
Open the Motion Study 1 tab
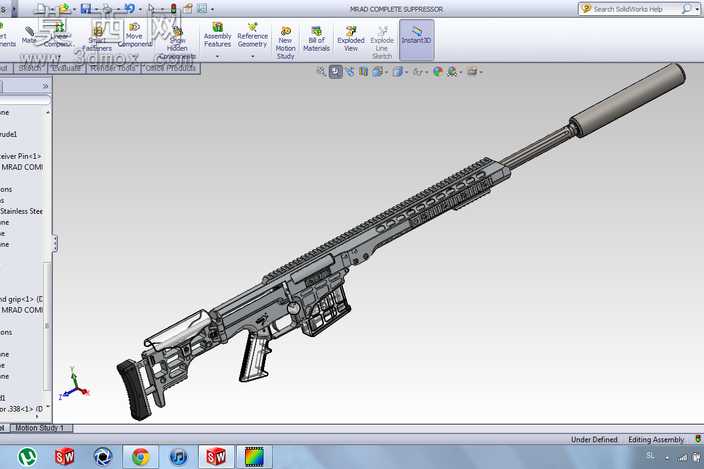click(40, 428)
